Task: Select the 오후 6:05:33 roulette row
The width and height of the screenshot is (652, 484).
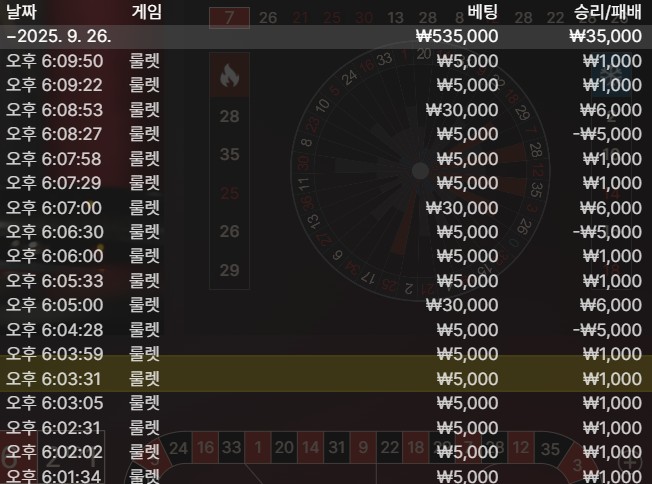Action: pyautogui.click(x=326, y=281)
